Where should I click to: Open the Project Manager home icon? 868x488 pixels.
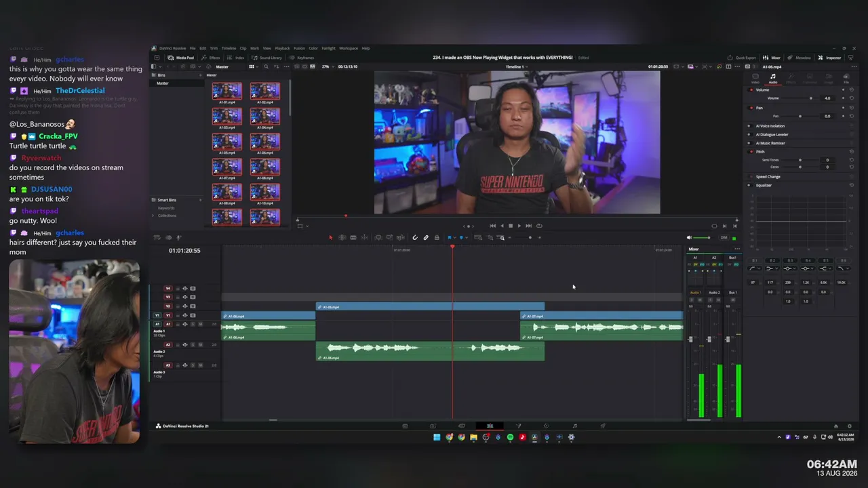pyautogui.click(x=835, y=426)
